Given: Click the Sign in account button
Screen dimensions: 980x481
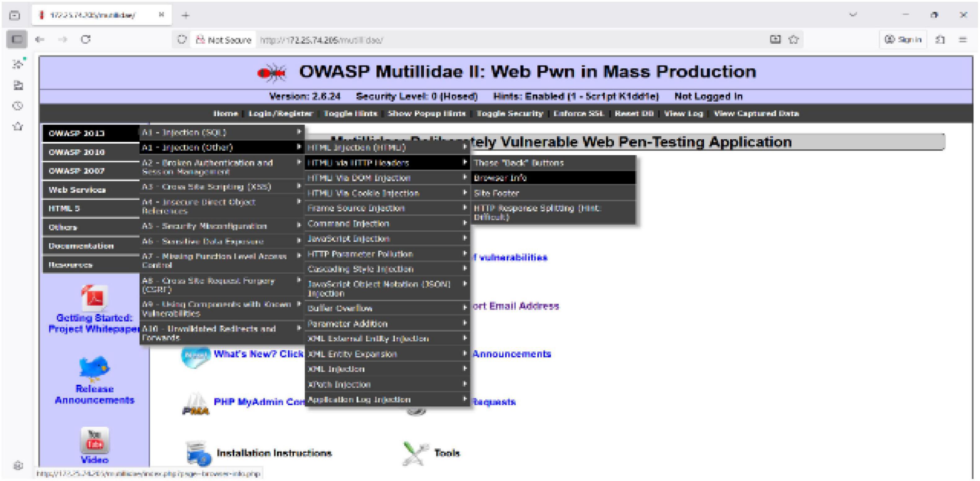Looking at the screenshot, I should [903, 40].
